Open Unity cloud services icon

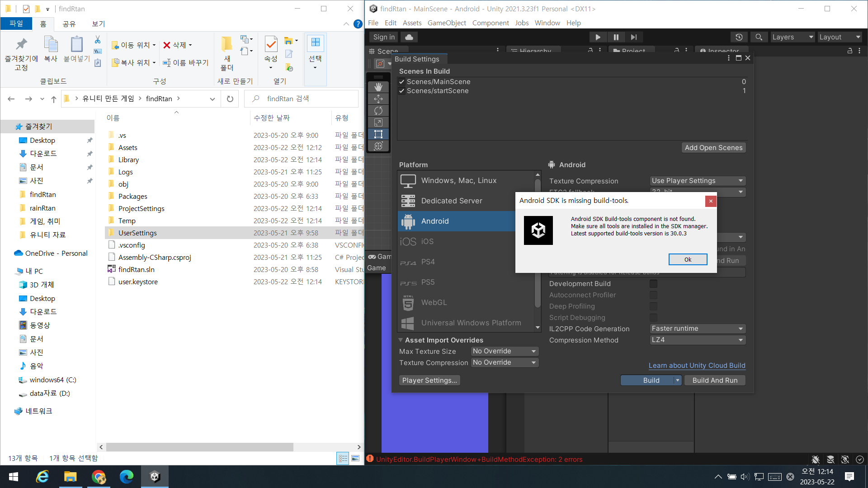[x=409, y=37]
